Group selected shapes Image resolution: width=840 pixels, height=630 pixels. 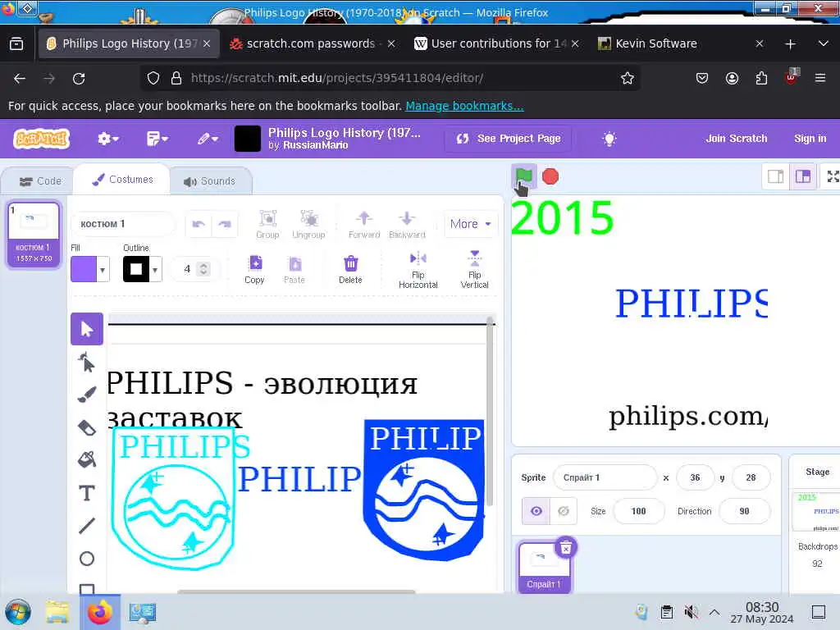point(268,224)
